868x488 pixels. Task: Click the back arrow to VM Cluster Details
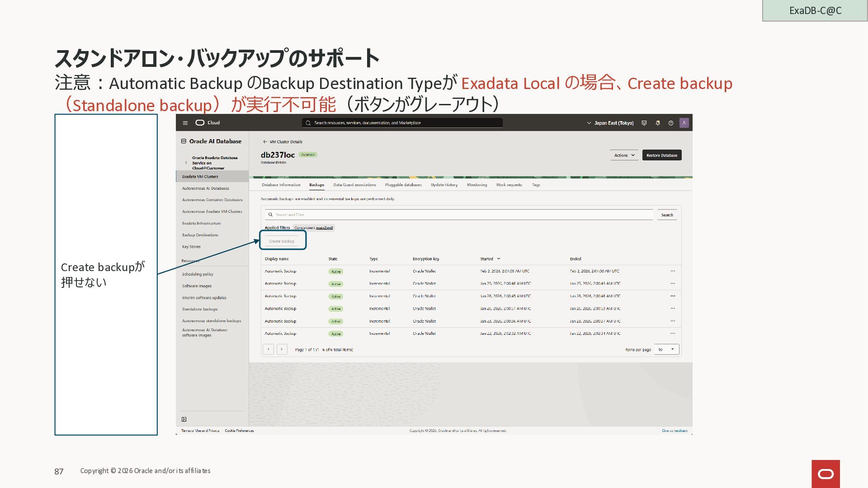coord(265,142)
